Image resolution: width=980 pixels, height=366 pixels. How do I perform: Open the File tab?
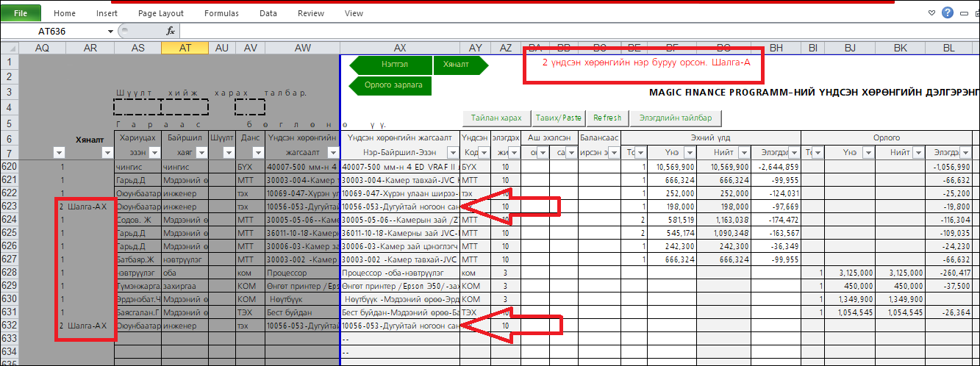21,13
